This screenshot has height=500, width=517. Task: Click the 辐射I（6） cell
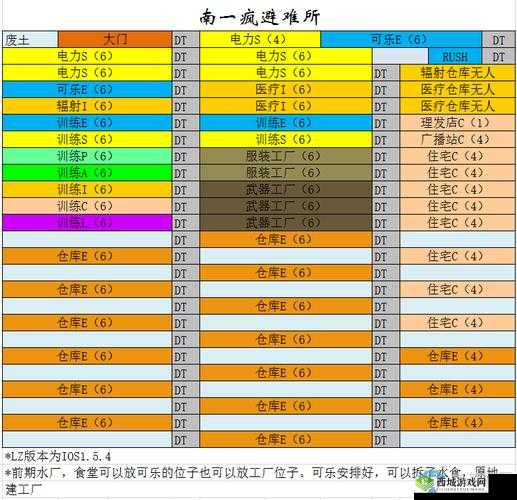point(87,106)
